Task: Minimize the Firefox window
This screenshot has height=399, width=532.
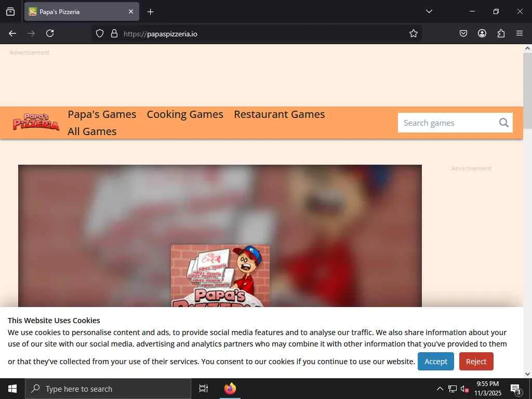Action: pyautogui.click(x=472, y=11)
